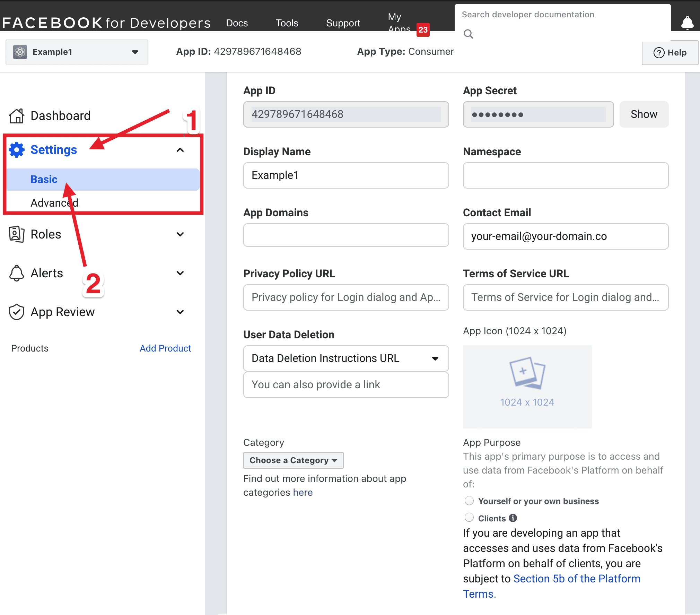Go to Dashboard in sidebar
This screenshot has height=615, width=700.
point(60,116)
